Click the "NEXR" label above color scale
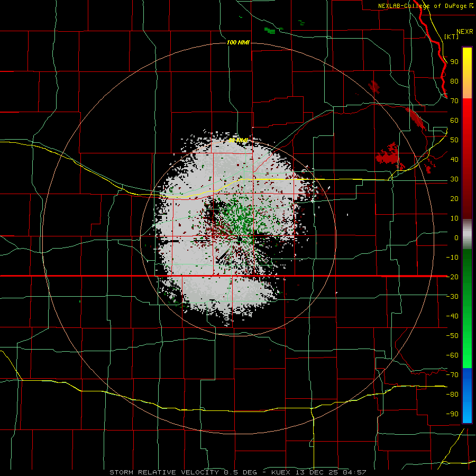The height and width of the screenshot is (476, 476). pyautogui.click(x=465, y=32)
